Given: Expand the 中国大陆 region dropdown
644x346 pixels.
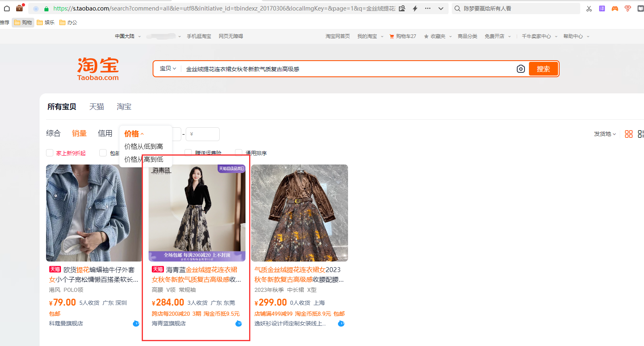Looking at the screenshot, I should pos(128,36).
